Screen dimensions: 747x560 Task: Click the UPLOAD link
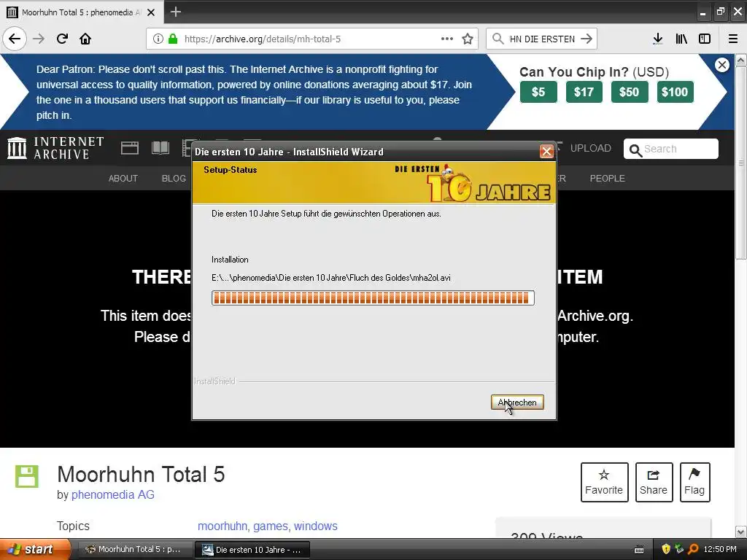591,148
